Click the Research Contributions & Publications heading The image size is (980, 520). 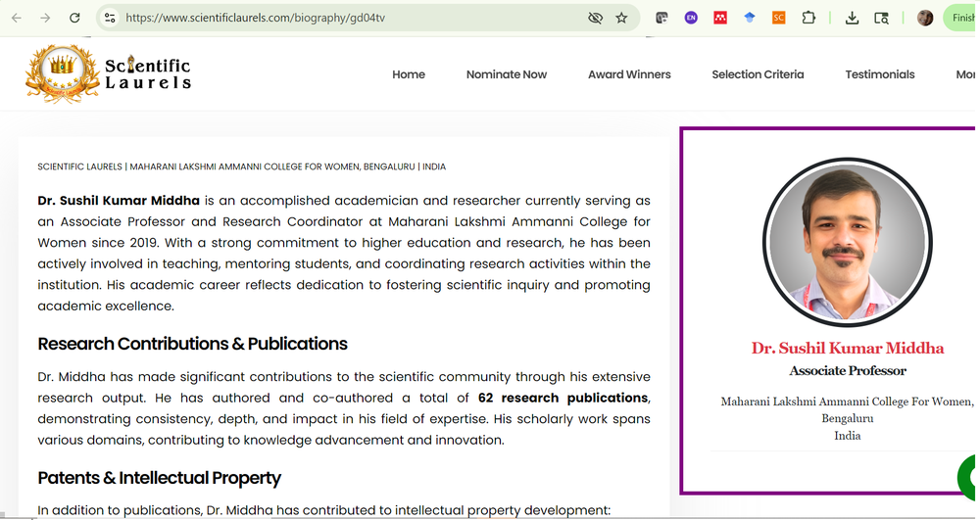[x=192, y=344]
